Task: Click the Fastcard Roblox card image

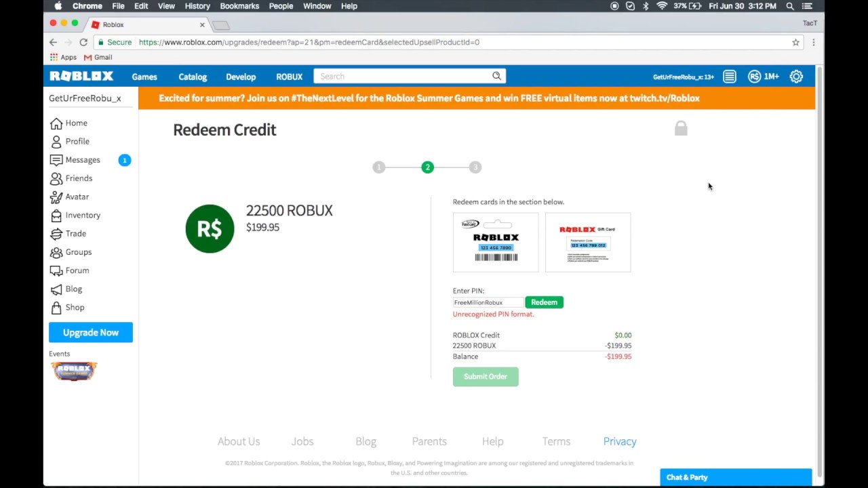Action: [496, 242]
